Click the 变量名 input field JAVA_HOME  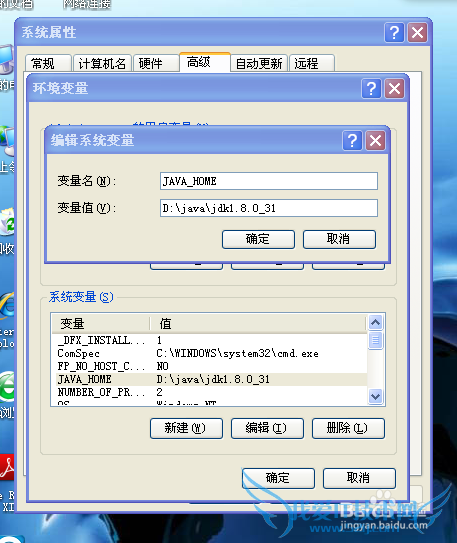(x=269, y=181)
